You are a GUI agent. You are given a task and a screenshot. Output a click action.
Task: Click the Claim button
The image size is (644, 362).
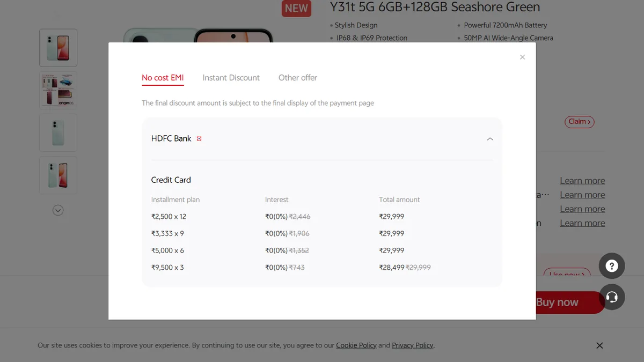[580, 122]
